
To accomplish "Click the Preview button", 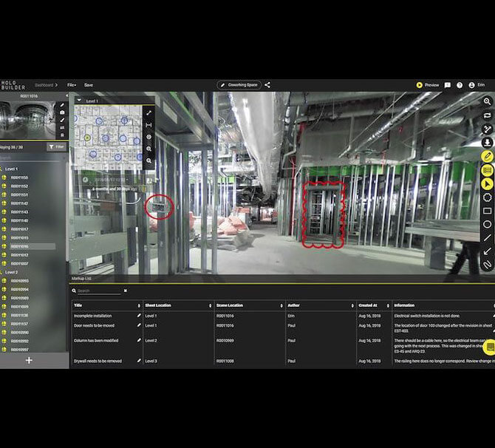I will pos(428,85).
